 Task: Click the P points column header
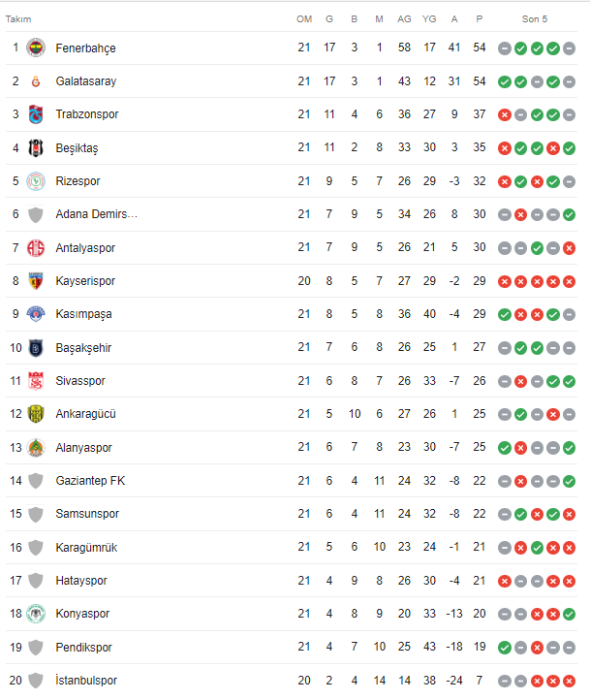[479, 18]
